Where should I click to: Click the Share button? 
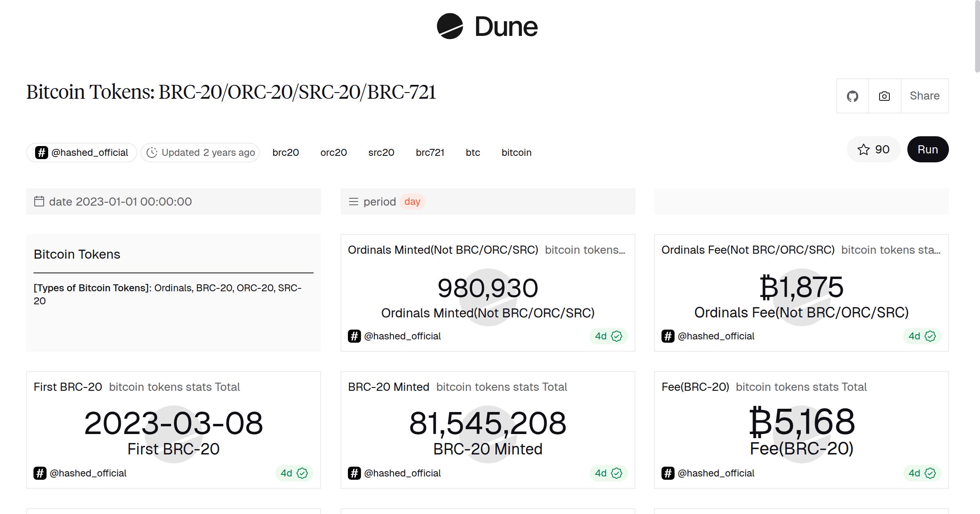[x=924, y=96]
